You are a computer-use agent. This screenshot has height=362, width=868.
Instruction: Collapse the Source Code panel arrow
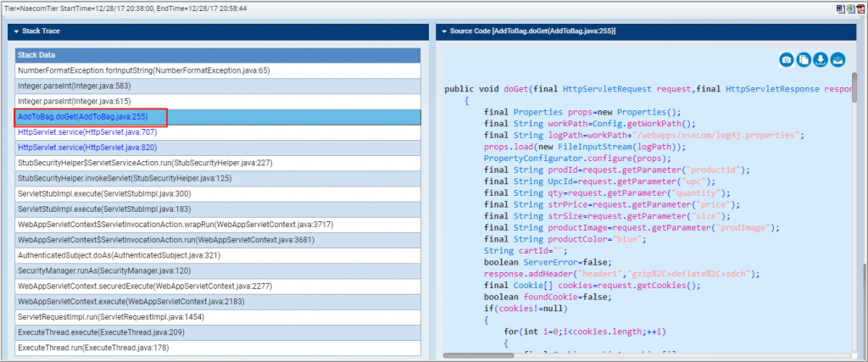click(x=444, y=31)
